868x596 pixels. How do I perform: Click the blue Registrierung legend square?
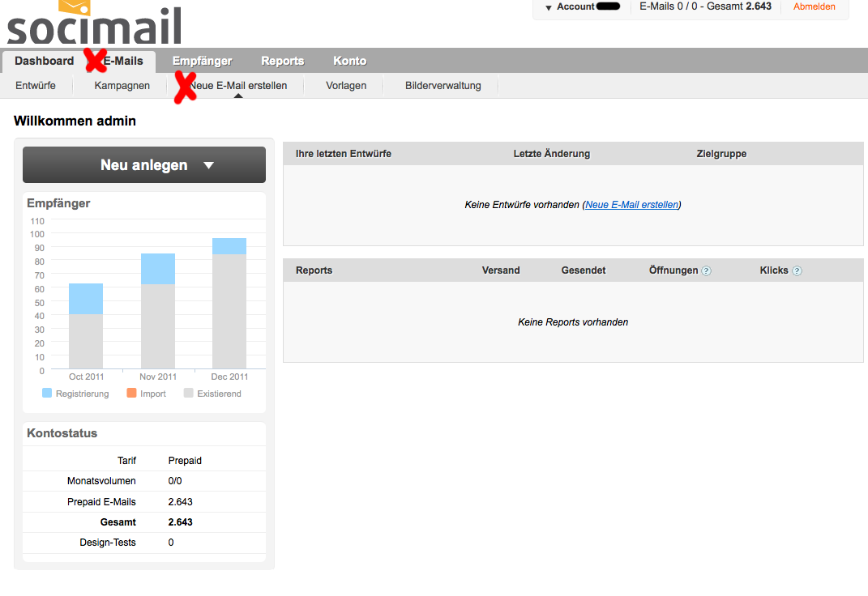click(47, 393)
